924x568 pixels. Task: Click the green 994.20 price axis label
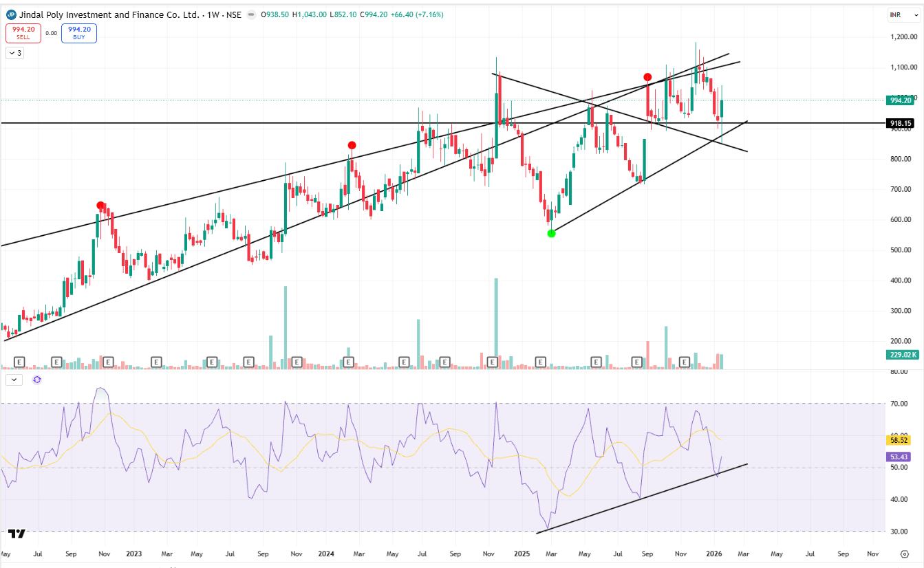(x=901, y=100)
